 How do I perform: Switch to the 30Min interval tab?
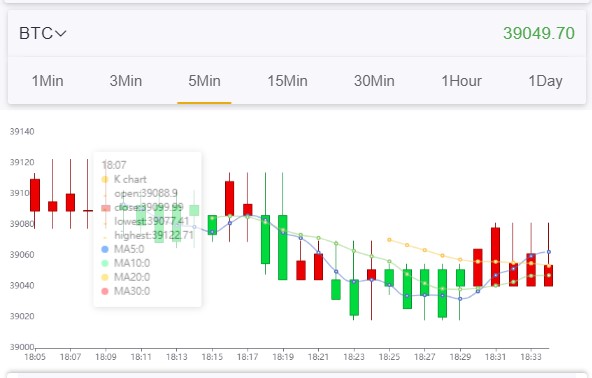(x=374, y=81)
